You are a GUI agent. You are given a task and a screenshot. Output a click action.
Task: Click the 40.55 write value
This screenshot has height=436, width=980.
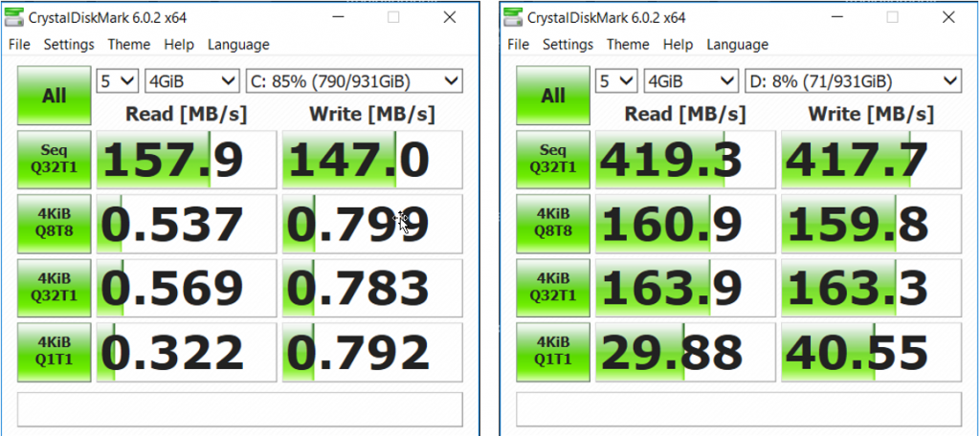[x=871, y=352]
